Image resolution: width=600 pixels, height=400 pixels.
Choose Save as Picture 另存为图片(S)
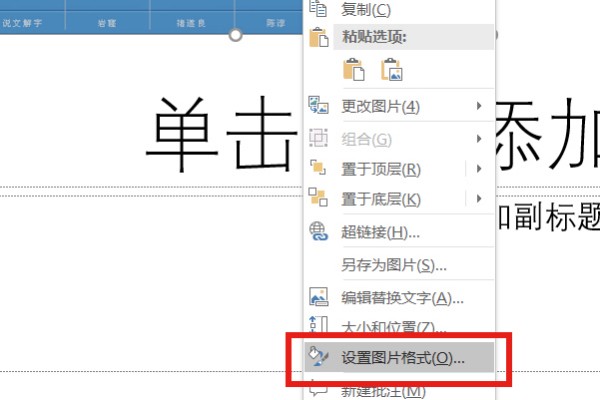click(398, 264)
